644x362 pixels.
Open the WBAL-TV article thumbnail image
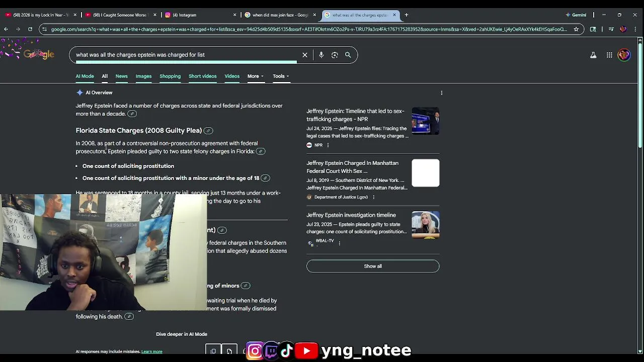[426, 225]
